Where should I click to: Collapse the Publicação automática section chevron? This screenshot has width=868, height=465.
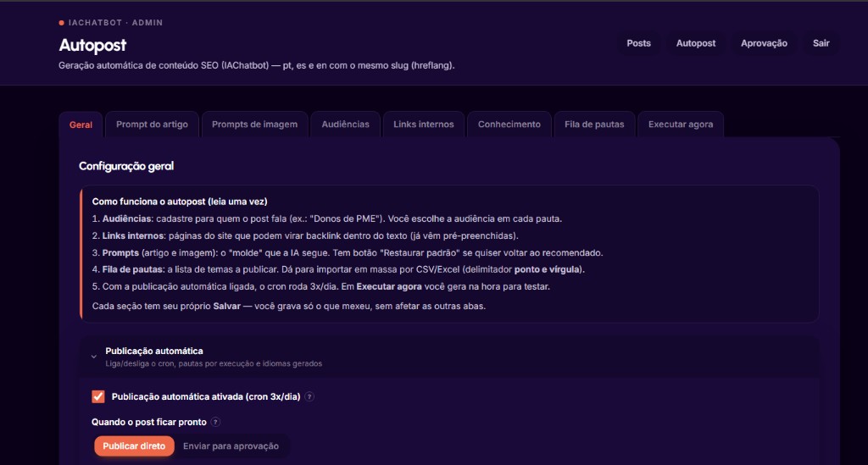click(x=94, y=357)
